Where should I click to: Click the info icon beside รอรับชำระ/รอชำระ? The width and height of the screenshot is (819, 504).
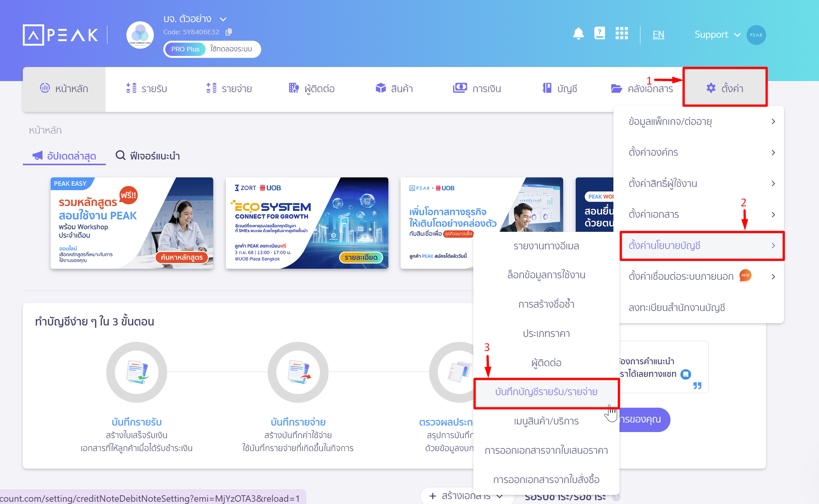pos(616,497)
